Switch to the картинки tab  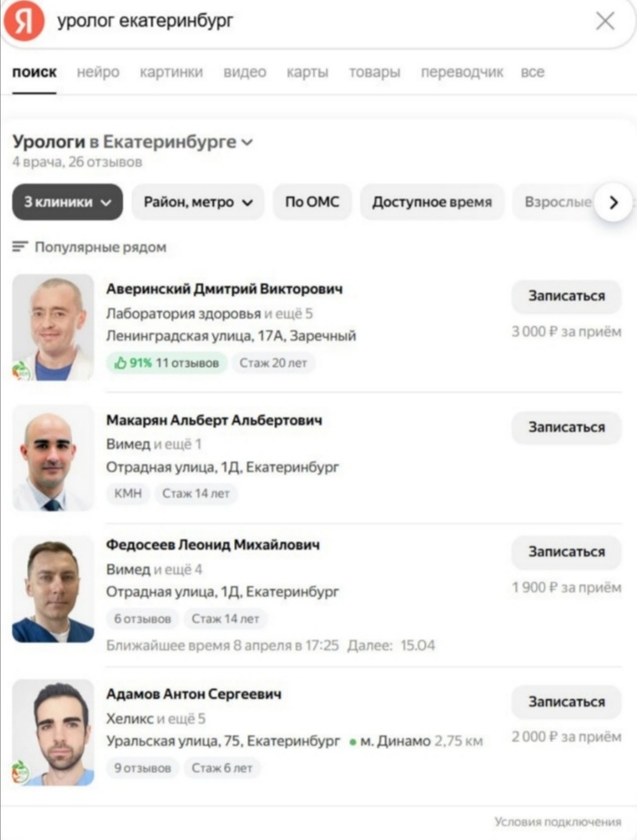coord(171,72)
